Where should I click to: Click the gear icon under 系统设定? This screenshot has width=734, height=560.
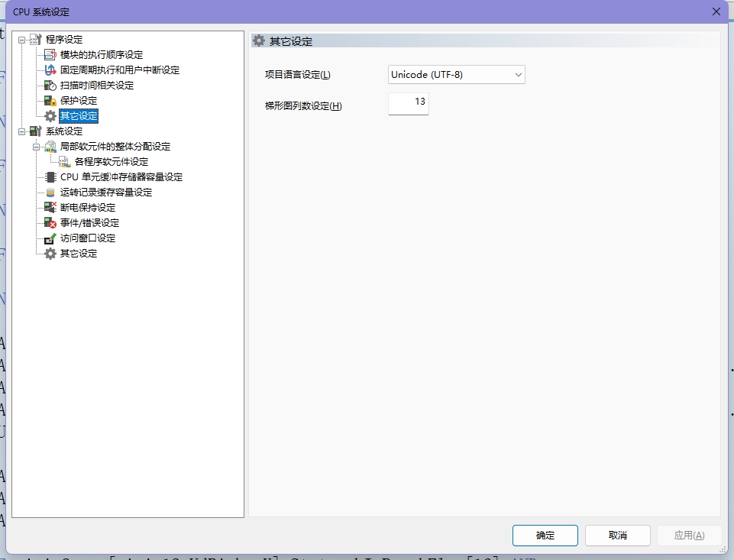(50, 254)
